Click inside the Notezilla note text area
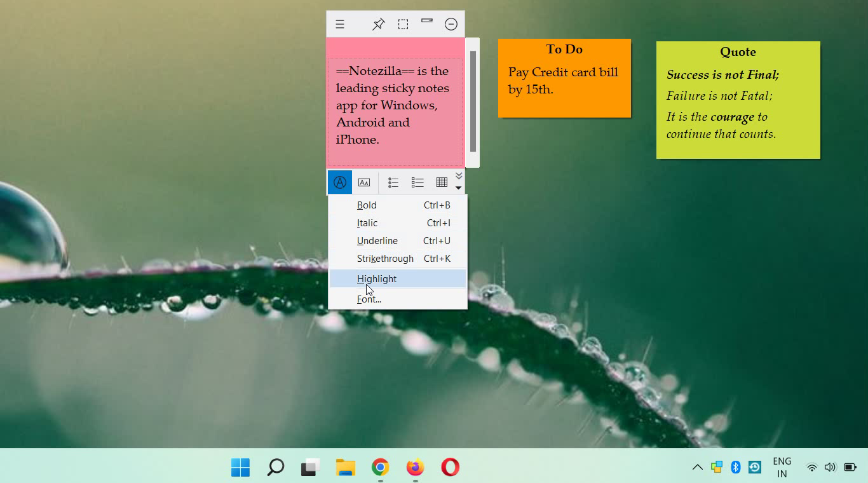The image size is (868, 483). (x=395, y=112)
